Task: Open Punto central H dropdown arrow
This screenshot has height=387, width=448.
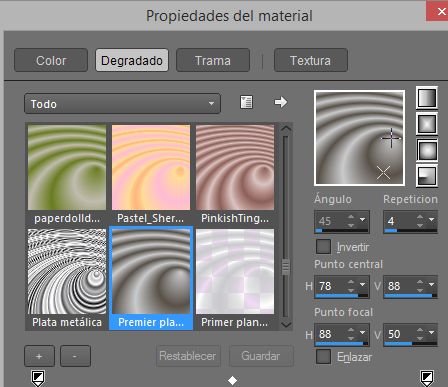Action: click(x=362, y=285)
